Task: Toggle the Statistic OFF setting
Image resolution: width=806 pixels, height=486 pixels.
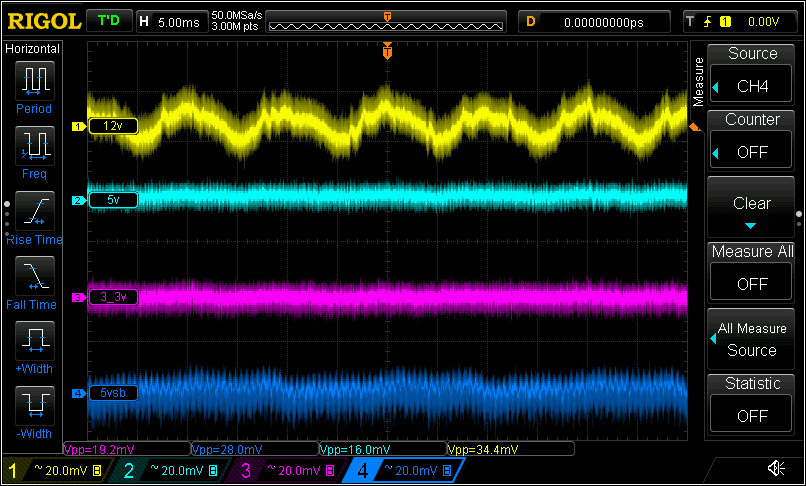Action: tap(750, 403)
